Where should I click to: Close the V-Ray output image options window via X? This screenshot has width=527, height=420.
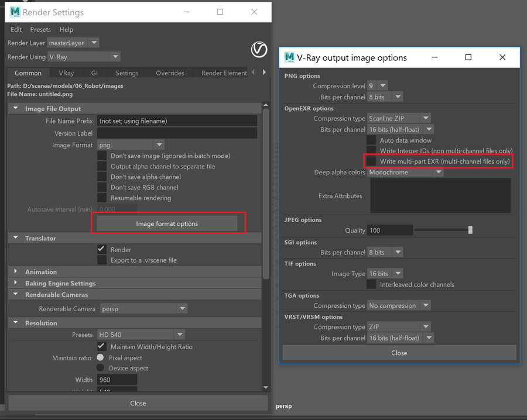(x=502, y=57)
